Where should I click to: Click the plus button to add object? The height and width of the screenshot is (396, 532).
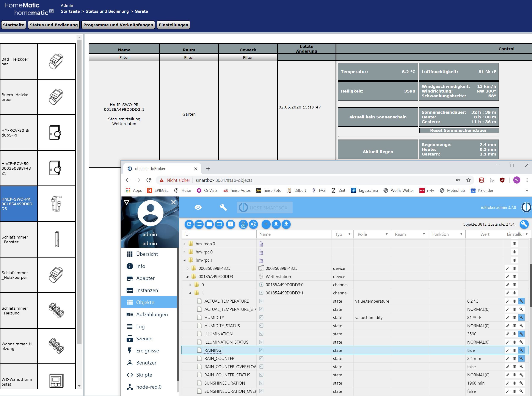[266, 224]
